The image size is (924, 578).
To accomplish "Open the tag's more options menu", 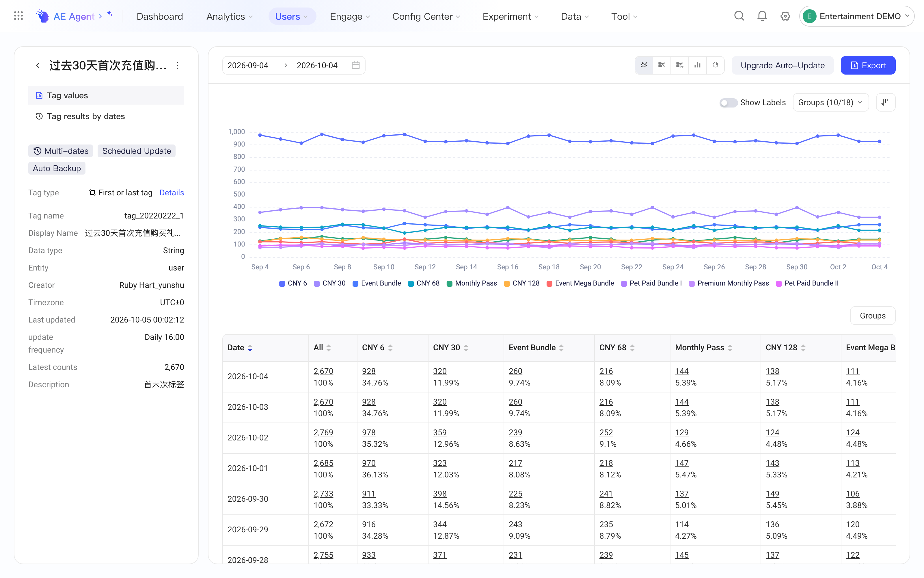I will (x=177, y=65).
